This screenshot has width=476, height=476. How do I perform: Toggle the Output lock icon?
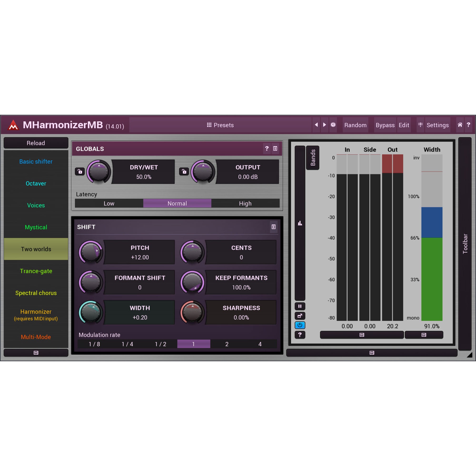[x=184, y=171]
